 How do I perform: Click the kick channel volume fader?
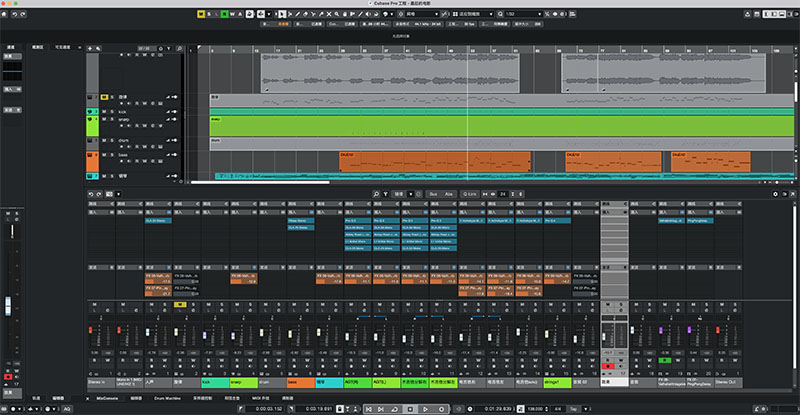point(205,335)
